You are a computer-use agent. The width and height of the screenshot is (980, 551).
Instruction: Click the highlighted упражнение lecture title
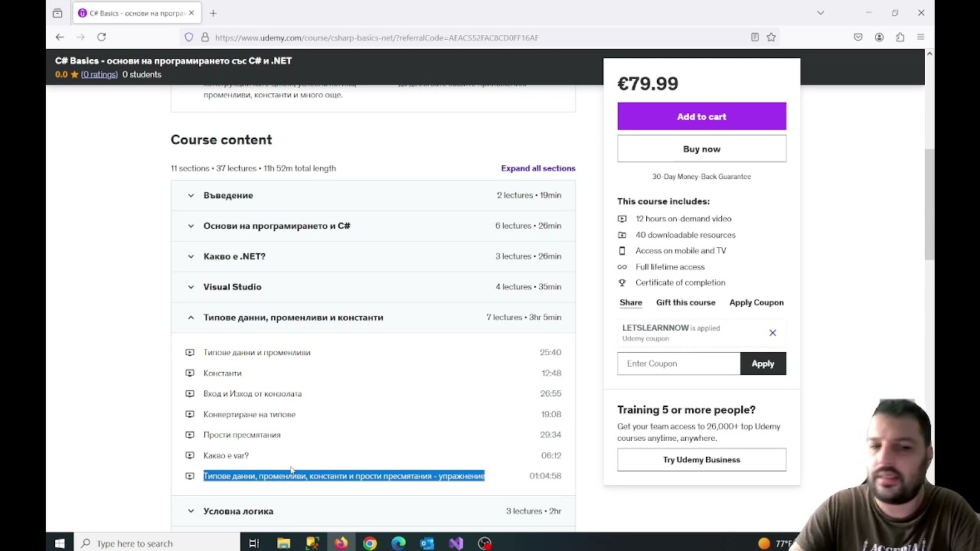tap(344, 476)
